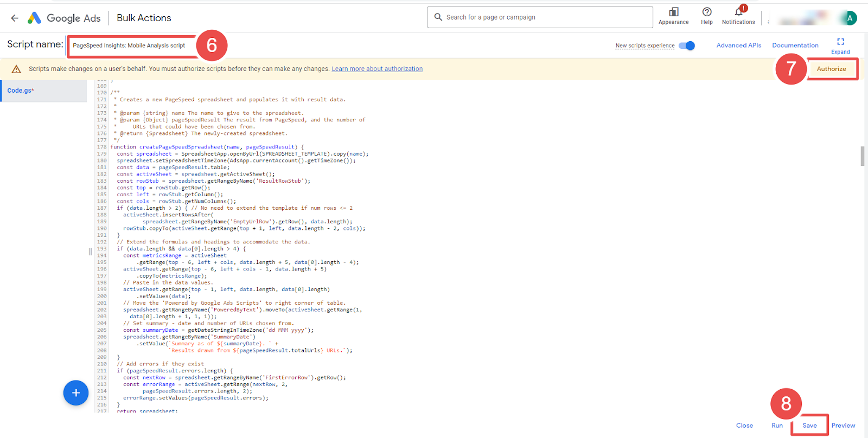The width and height of the screenshot is (868, 438).
Task: Open the Advanced APIs link
Action: 738,46
